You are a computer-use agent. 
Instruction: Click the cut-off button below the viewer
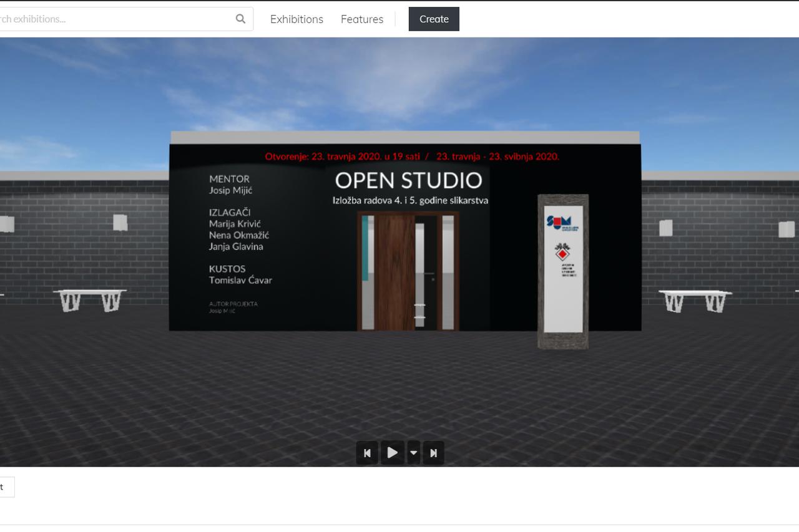[x=5, y=487]
